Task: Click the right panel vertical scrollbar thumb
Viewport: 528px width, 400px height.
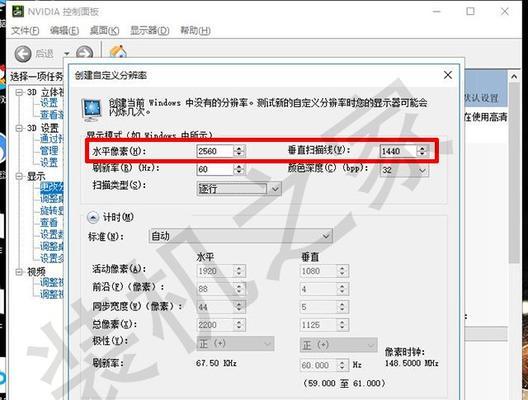Action: tap(514, 173)
